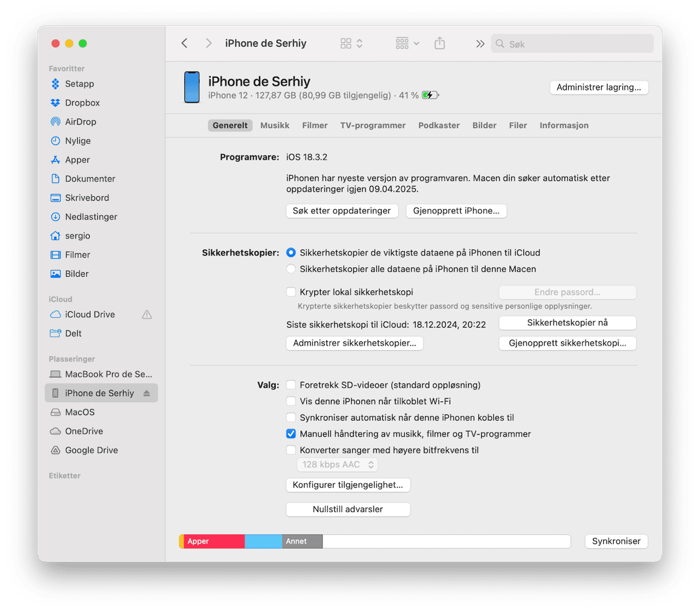Image resolution: width=700 pixels, height=612 pixels.
Task: Select backup to iCloud option
Action: 291,253
